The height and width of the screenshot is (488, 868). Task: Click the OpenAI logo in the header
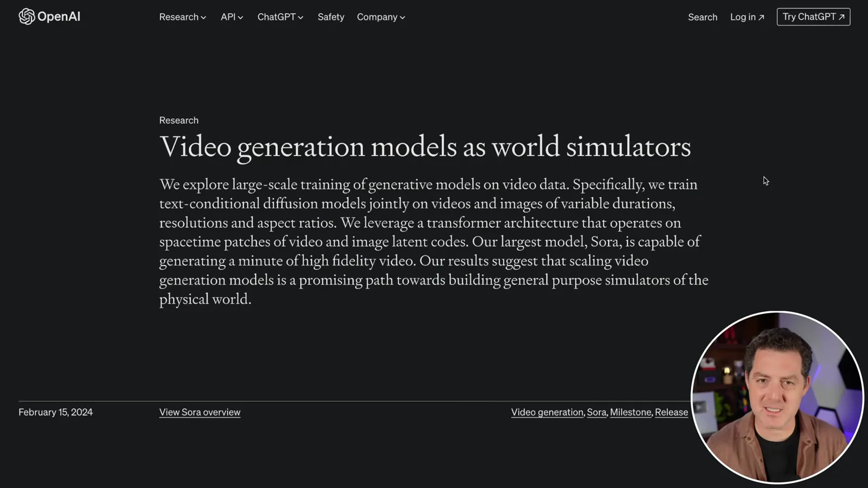pos(49,17)
